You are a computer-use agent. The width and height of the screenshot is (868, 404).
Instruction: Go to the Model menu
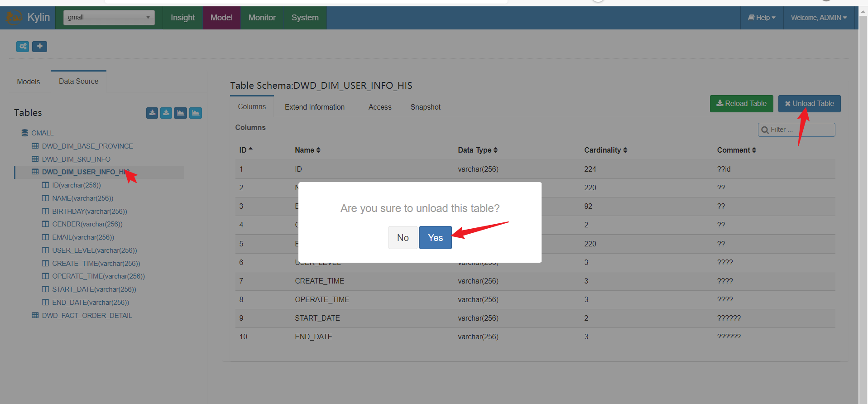point(221,18)
